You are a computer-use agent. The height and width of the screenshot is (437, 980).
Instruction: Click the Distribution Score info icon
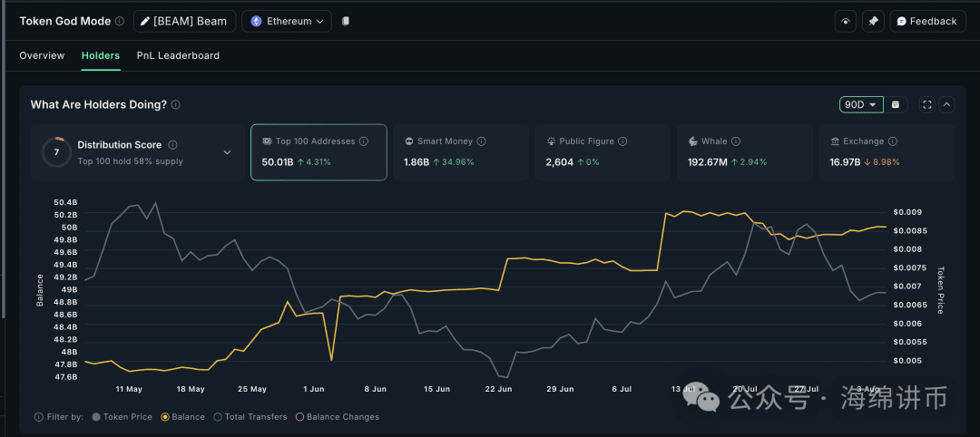(x=173, y=145)
